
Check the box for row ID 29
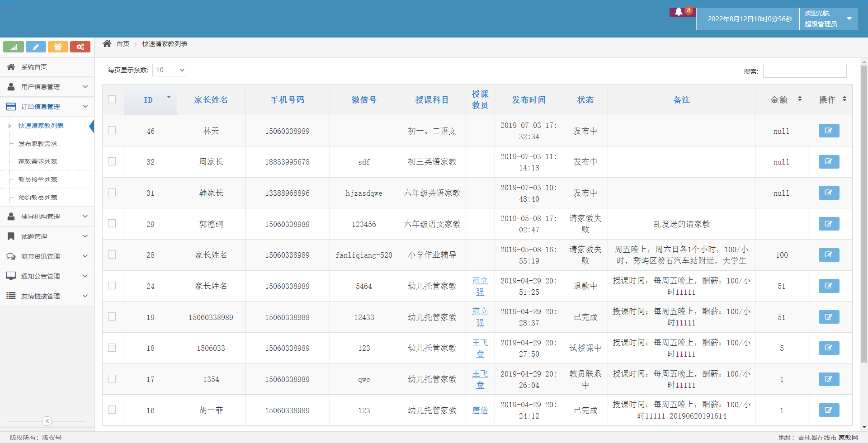point(112,223)
